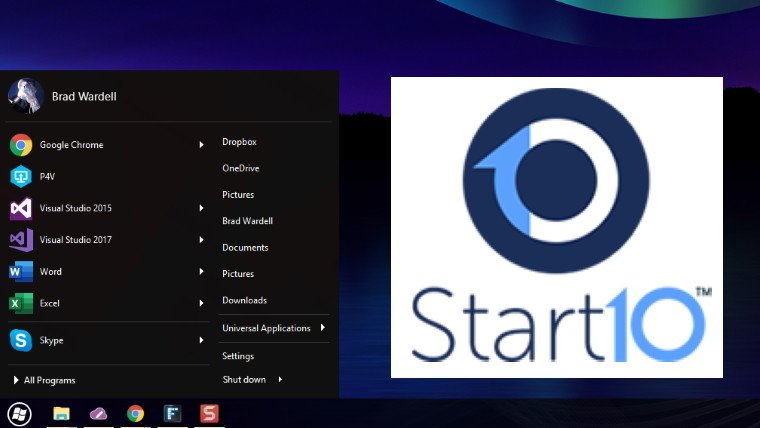The height and width of the screenshot is (428, 760).
Task: Open the P4V application icon
Action: coord(21,176)
